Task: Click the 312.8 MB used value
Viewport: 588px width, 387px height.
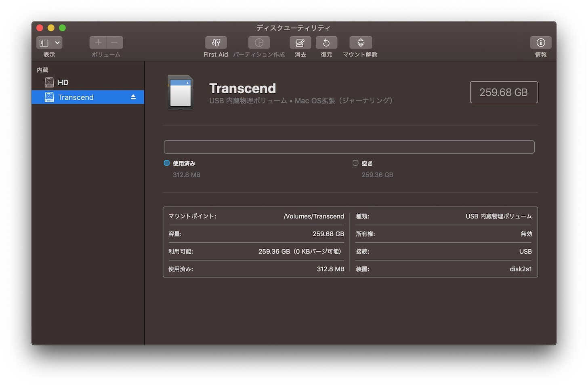Action: coord(187,175)
